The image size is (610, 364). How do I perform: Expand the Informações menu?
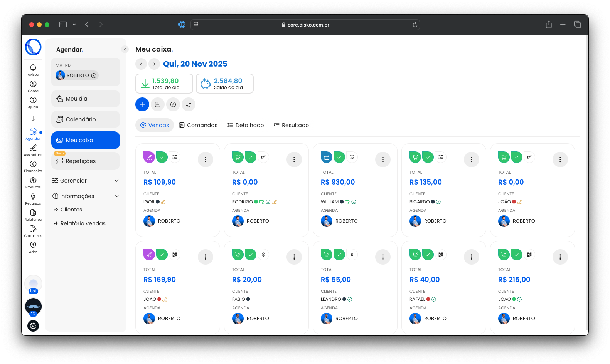86,196
